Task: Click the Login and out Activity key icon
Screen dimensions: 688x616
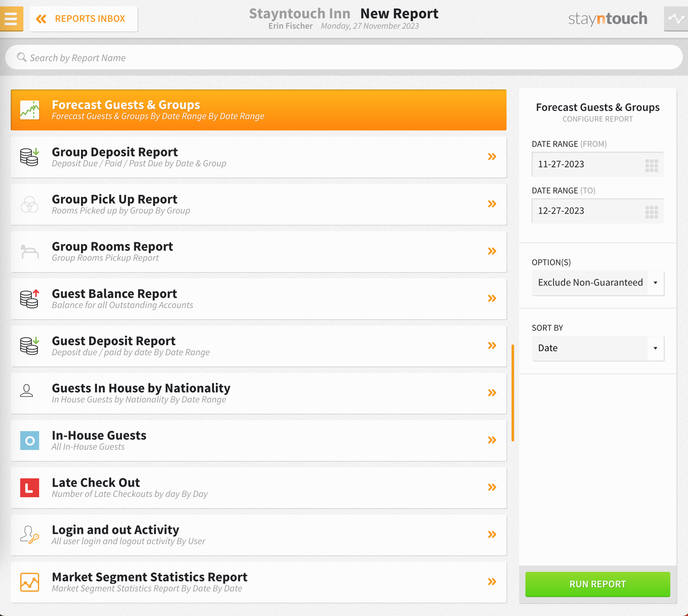Action: pyautogui.click(x=30, y=535)
